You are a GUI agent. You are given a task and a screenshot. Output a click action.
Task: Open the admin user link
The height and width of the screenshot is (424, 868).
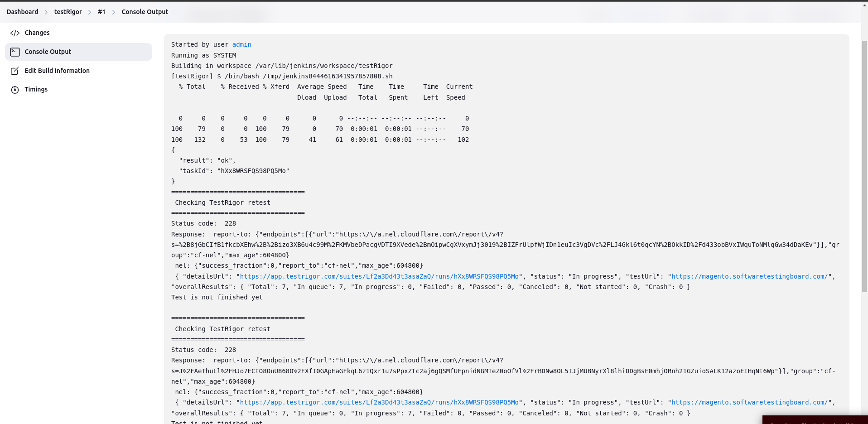pyautogui.click(x=241, y=44)
